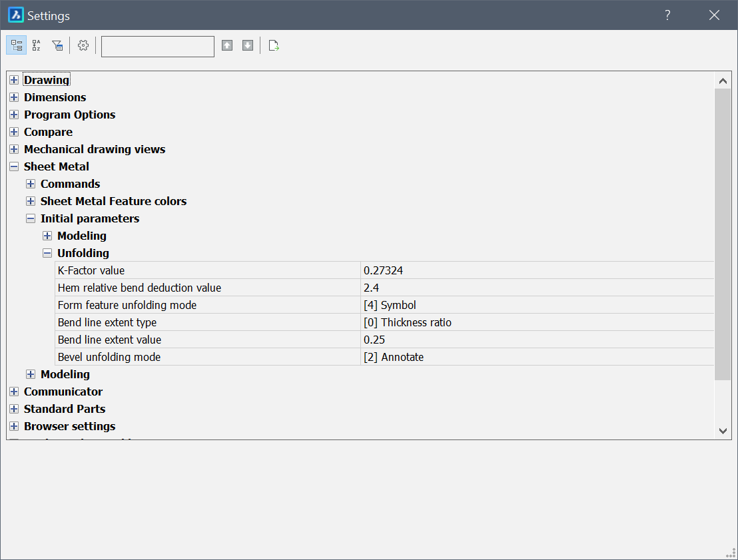Click inside the settings search field
Viewport: 738px width, 560px height.
[157, 46]
